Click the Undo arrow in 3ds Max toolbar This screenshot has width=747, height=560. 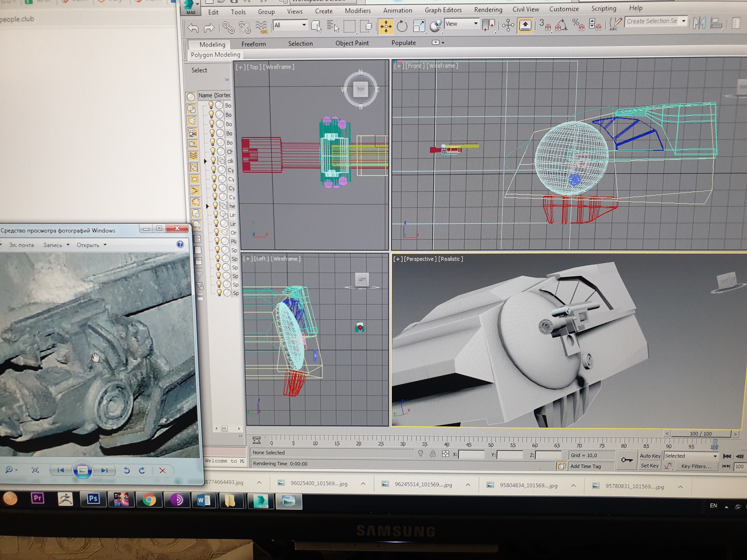coord(193,28)
